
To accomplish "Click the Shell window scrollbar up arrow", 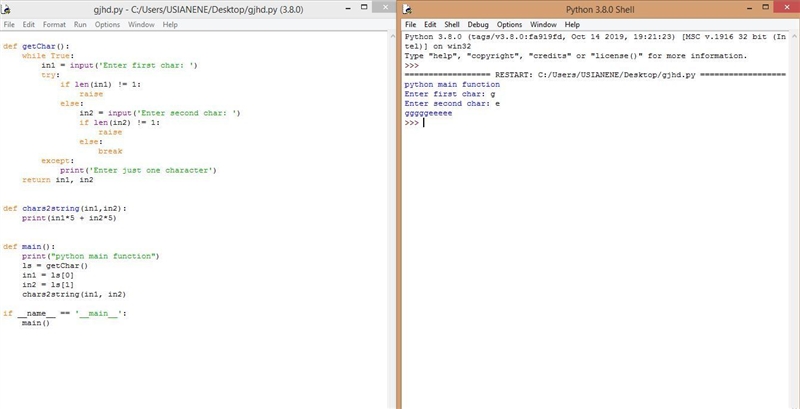I will point(794,37).
